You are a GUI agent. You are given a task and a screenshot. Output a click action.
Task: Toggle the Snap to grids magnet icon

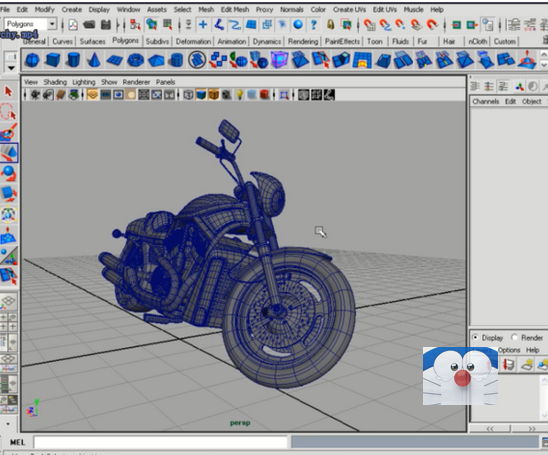(x=369, y=24)
